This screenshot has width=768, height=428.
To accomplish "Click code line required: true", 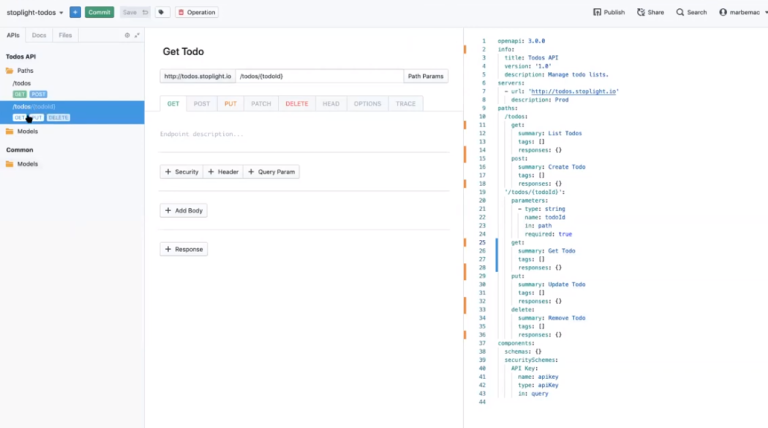I will pyautogui.click(x=548, y=234).
